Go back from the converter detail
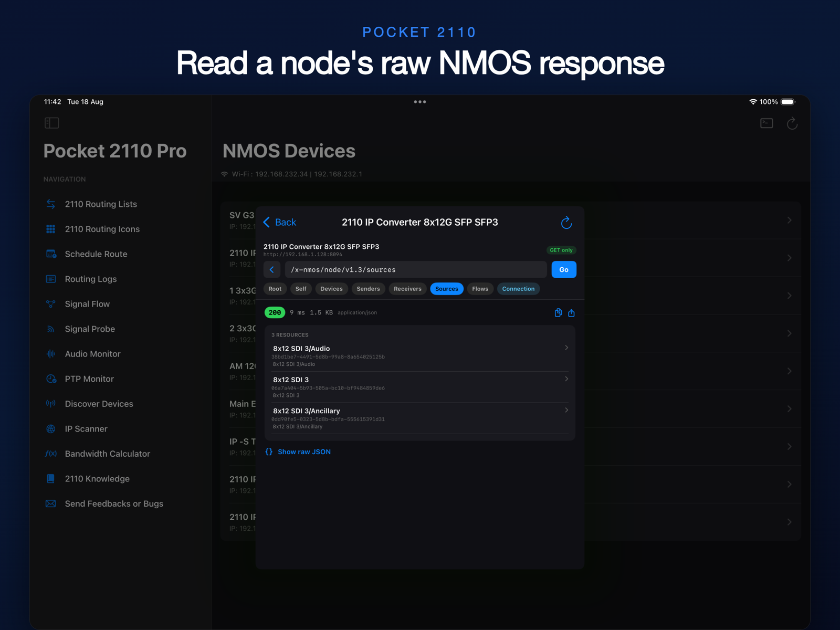Screen dimensions: 840x630 coord(280,222)
